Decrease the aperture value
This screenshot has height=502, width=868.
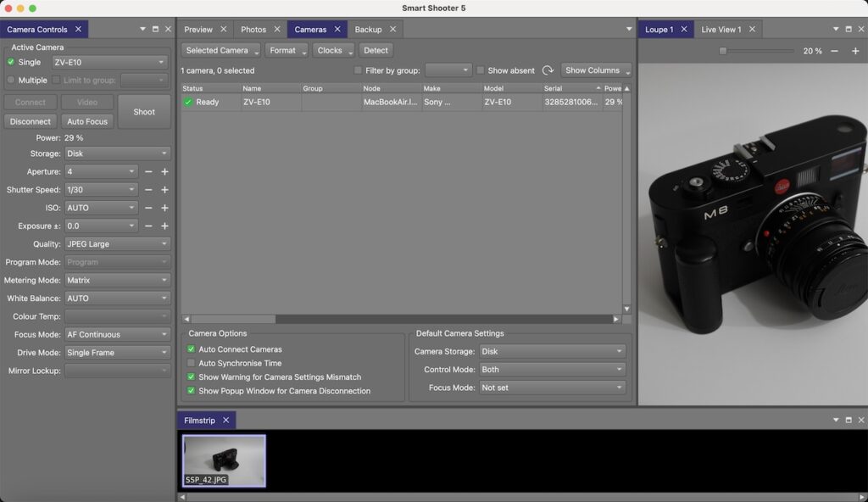148,172
